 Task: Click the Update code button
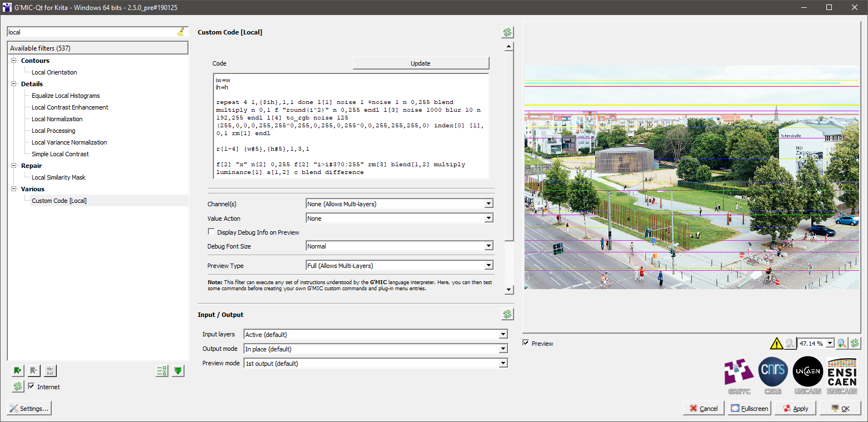(421, 63)
